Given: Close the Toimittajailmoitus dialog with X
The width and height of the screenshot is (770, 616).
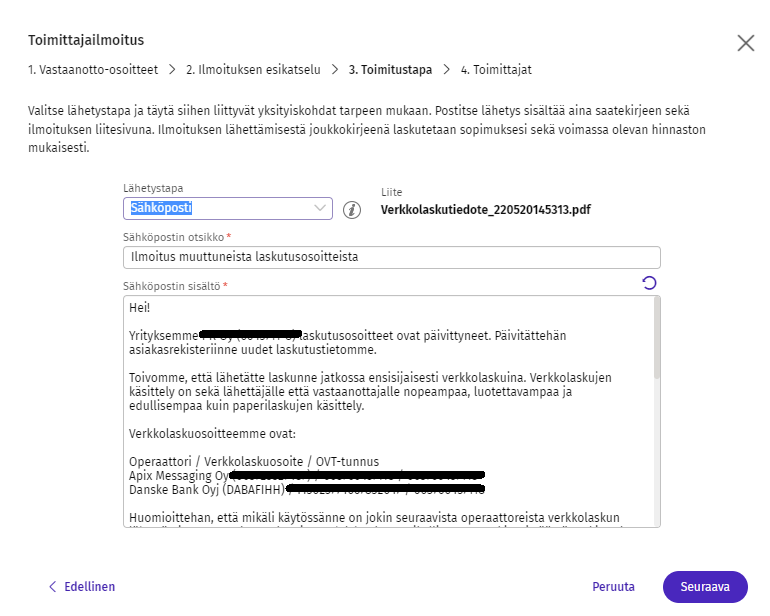Looking at the screenshot, I should [x=745, y=43].
